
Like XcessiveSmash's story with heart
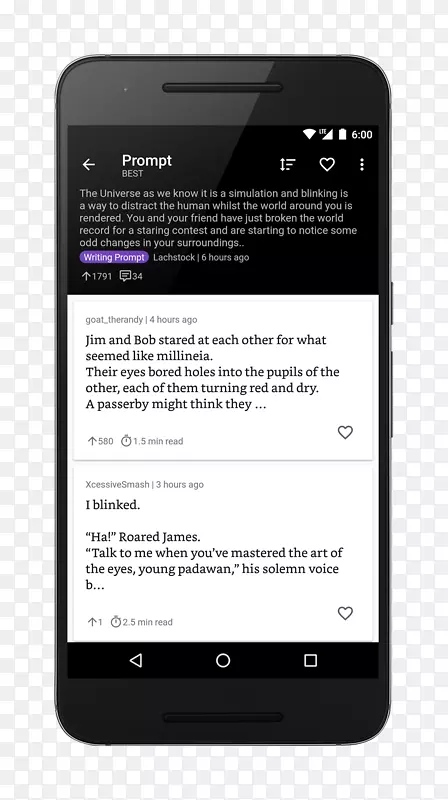[x=345, y=613]
